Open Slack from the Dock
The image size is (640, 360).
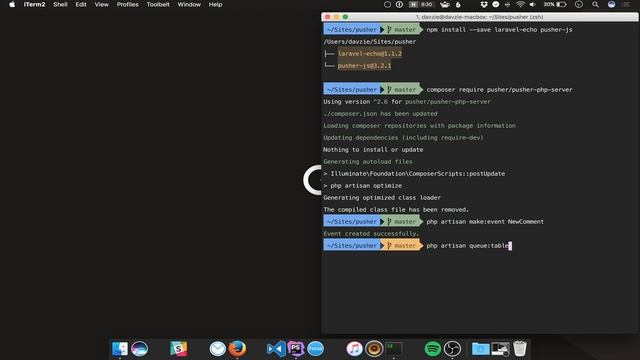coord(178,349)
